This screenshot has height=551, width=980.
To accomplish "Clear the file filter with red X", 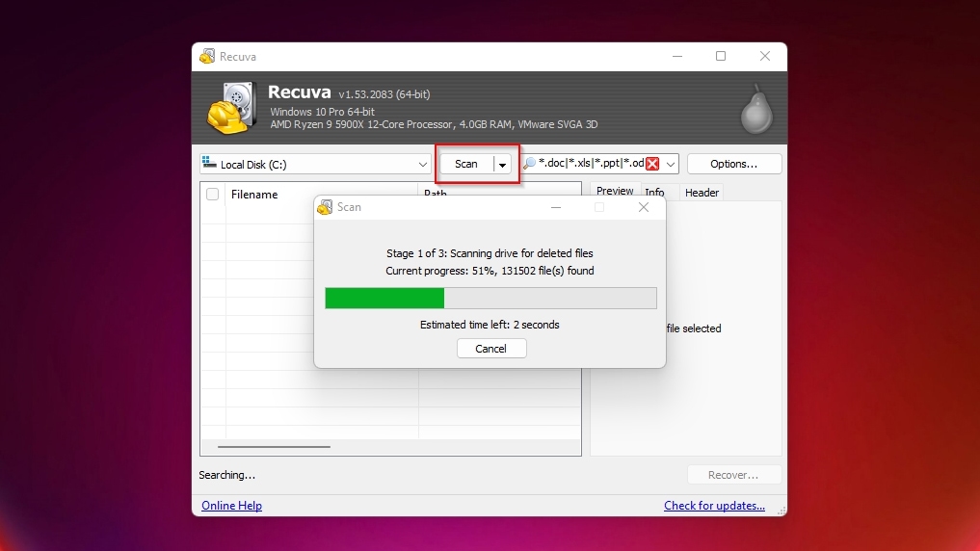I will pos(652,164).
